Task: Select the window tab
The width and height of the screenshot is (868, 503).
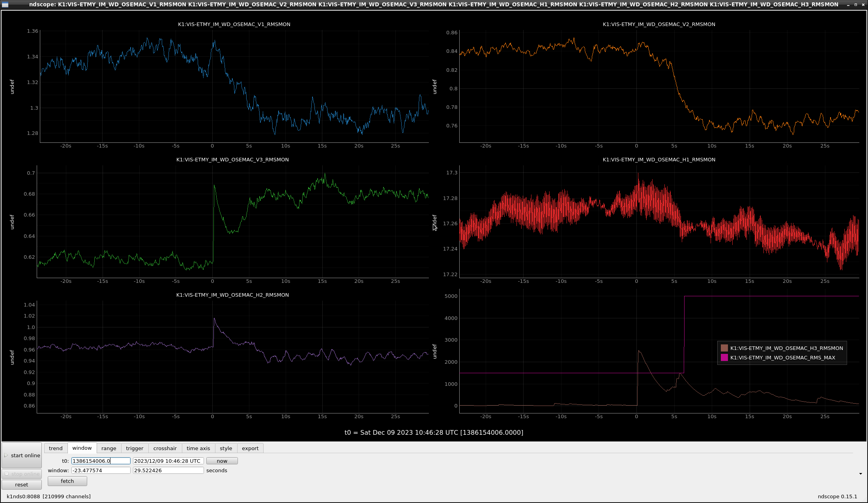Action: (82, 448)
